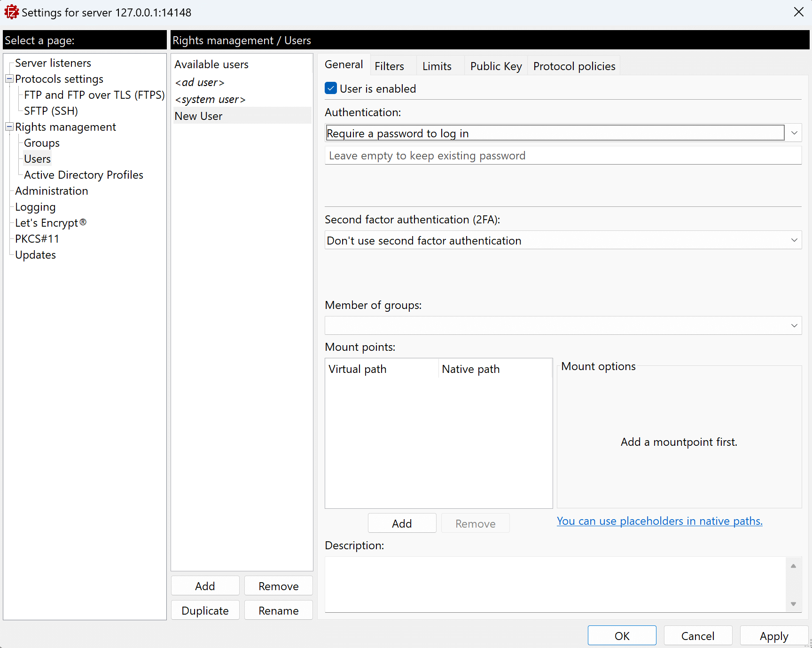Collapse the Rights management tree node
This screenshot has width=812, height=648.
(x=9, y=127)
